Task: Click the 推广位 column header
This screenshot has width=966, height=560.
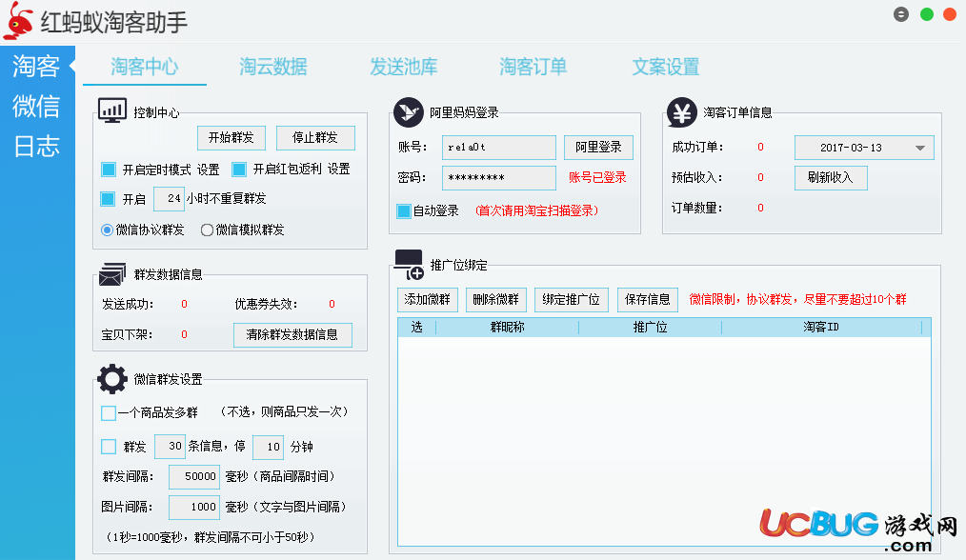Action: coord(651,327)
